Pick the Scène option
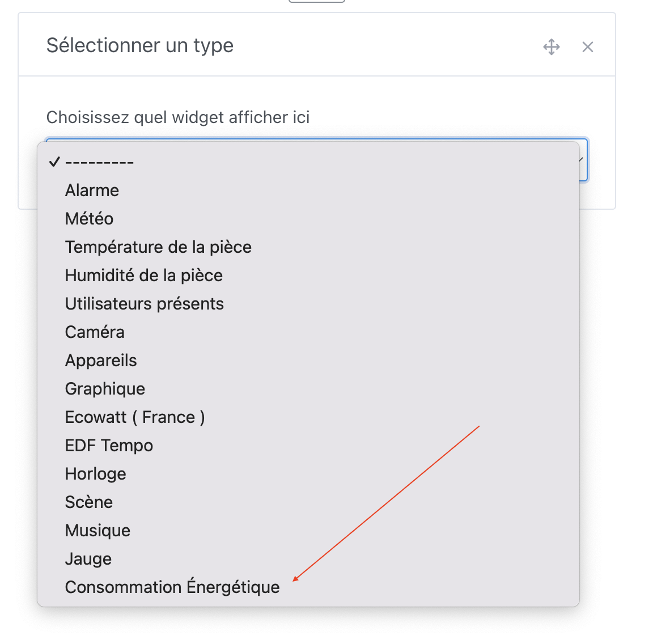Screen dimensions: 653x644 click(88, 502)
